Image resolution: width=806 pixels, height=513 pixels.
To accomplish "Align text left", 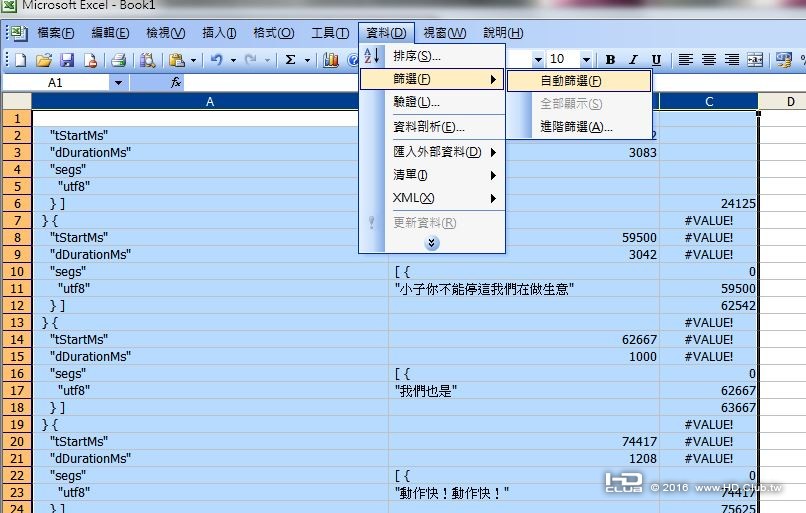I will tap(685, 60).
